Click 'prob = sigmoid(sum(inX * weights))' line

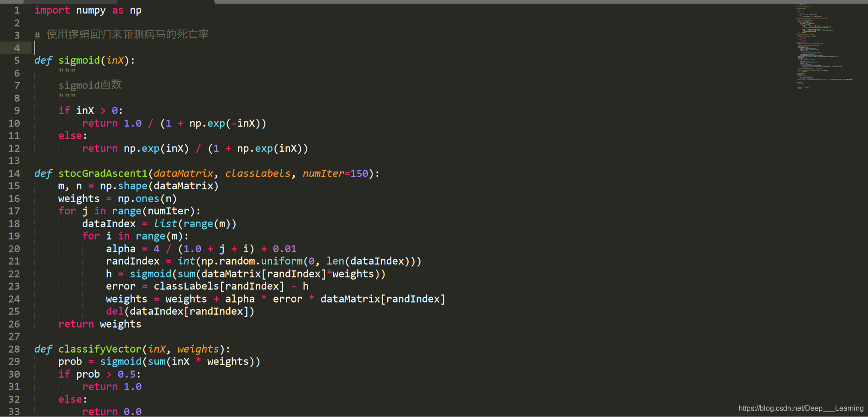pyautogui.click(x=159, y=361)
